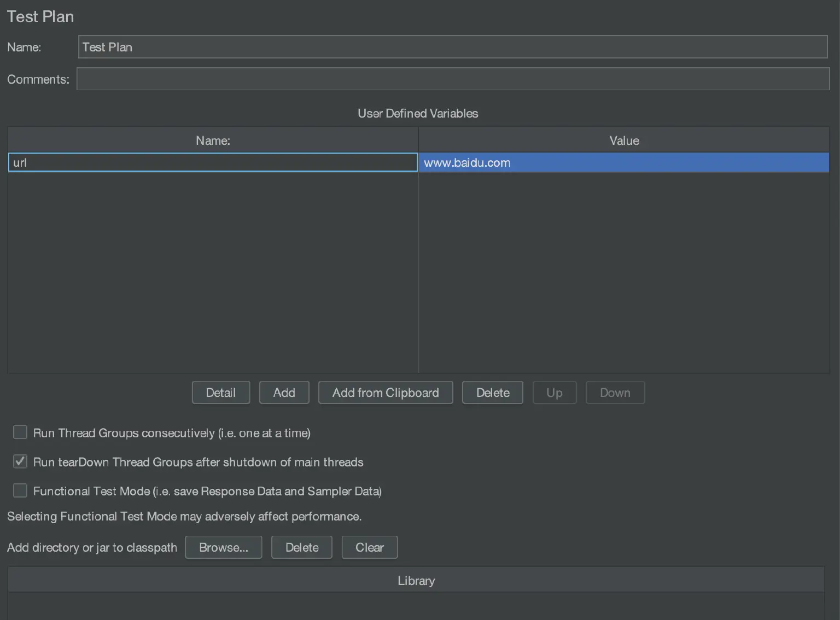Click Add from Clipboard button
The image size is (840, 620).
pos(386,392)
